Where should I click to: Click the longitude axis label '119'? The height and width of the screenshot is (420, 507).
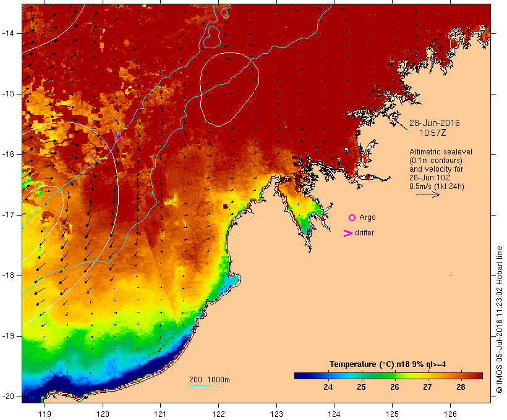point(45,414)
